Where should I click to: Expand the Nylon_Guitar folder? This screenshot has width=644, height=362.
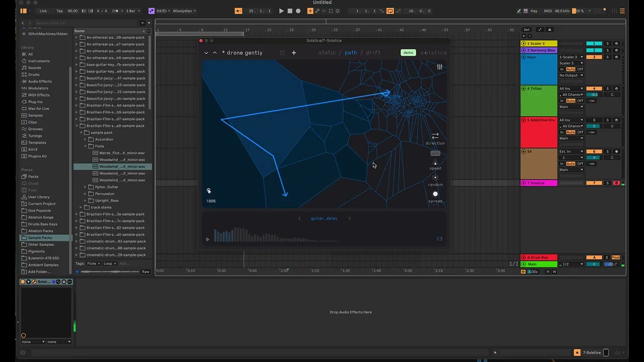point(86,187)
